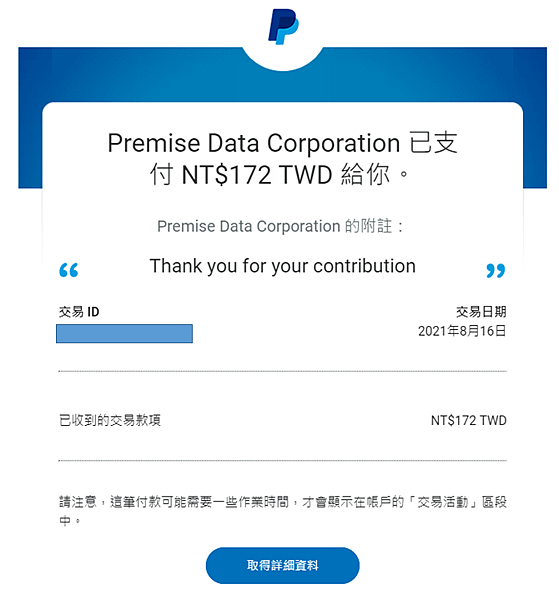This screenshot has width=559, height=600.
Task: Click the blue header banner right of logo
Action: click(435, 75)
